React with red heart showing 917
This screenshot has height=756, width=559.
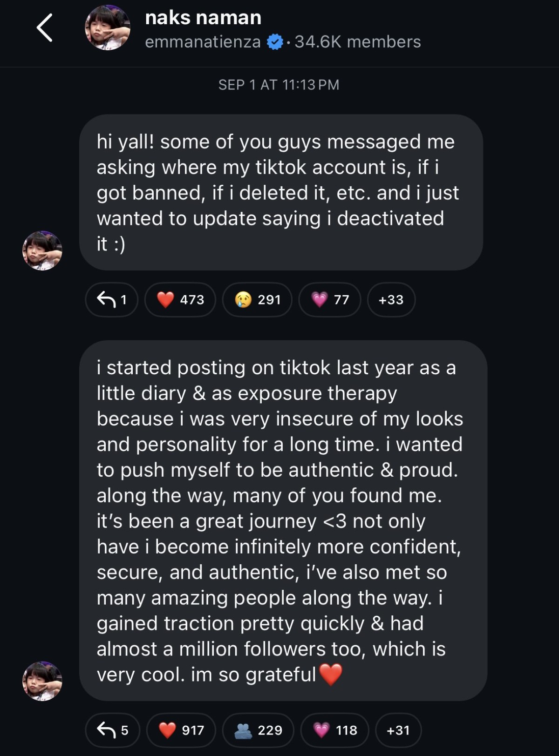pos(181,730)
